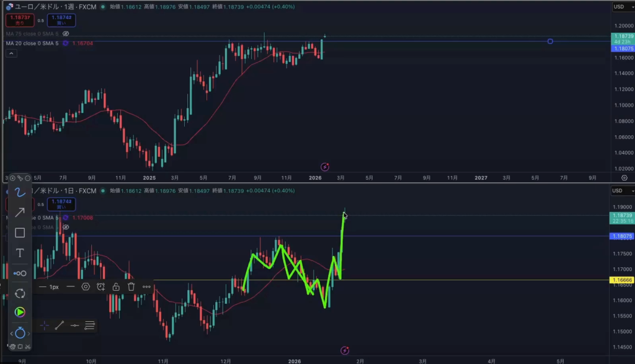Delete the drawing with trash icon

tap(131, 286)
